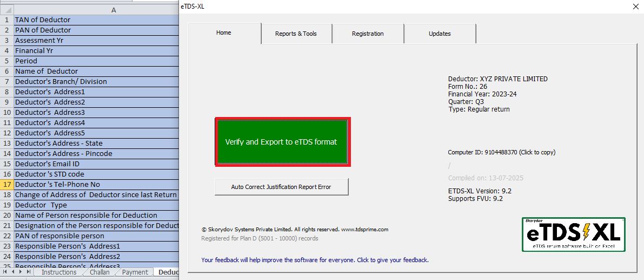Go to last sheet navigation arrow
This screenshot has height=280, width=644.
point(28,272)
